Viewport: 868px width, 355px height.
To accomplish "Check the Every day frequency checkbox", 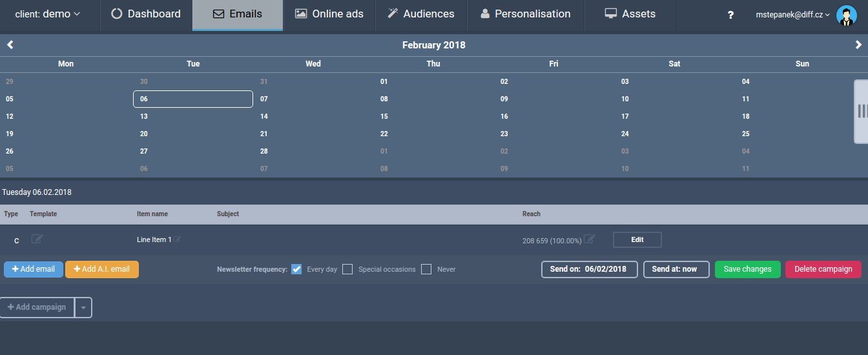I will 296,269.
